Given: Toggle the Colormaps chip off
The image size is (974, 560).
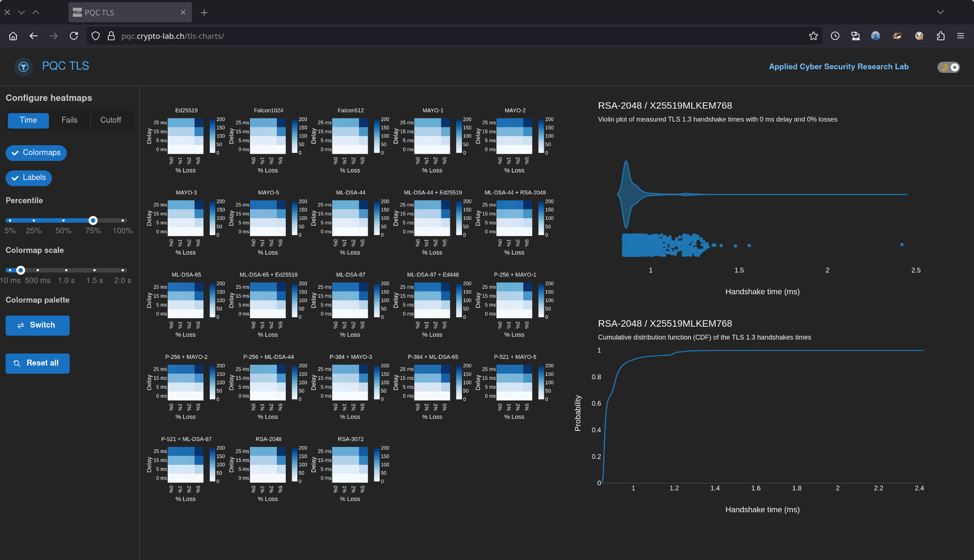Looking at the screenshot, I should pyautogui.click(x=36, y=153).
